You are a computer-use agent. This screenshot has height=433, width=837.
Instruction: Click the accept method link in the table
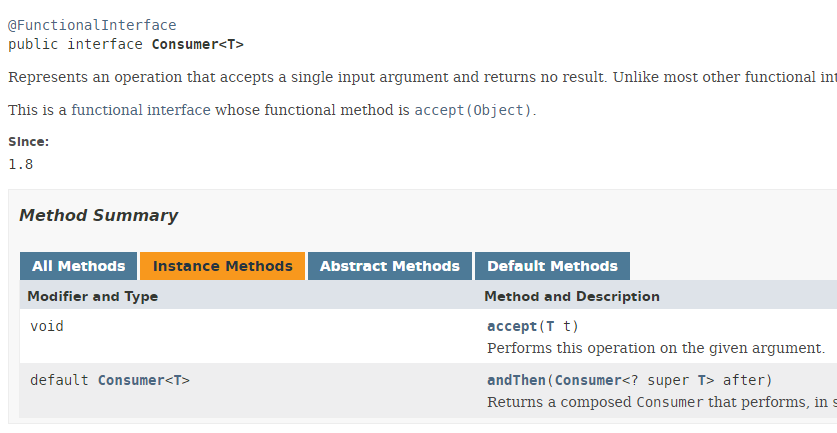(x=512, y=326)
